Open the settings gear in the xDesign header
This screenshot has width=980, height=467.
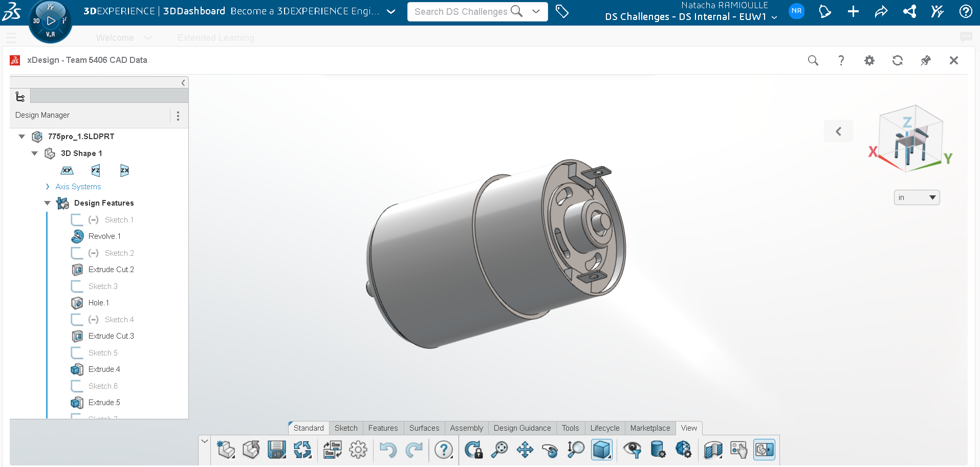click(x=869, y=60)
